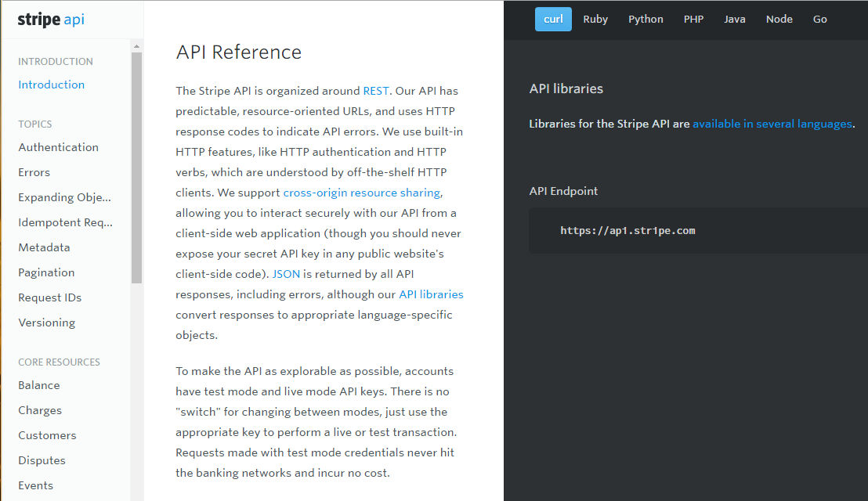Go to Authentication topic
This screenshot has width=868, height=501.
click(x=58, y=147)
